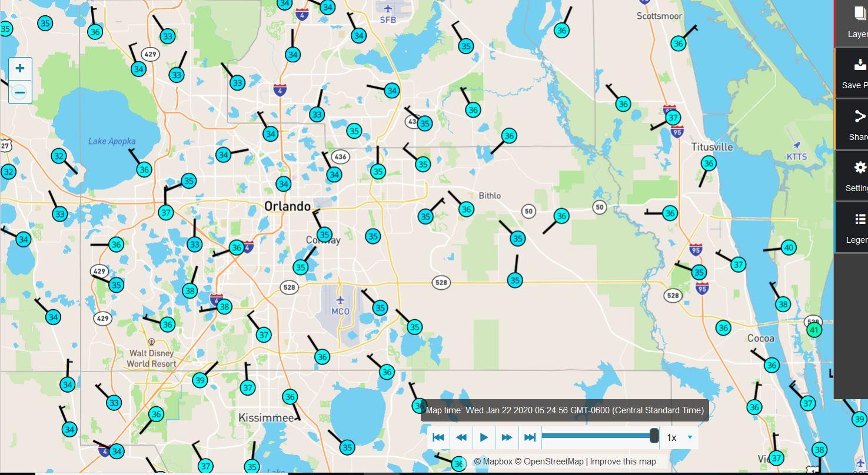Zoom in on the map

[x=20, y=68]
